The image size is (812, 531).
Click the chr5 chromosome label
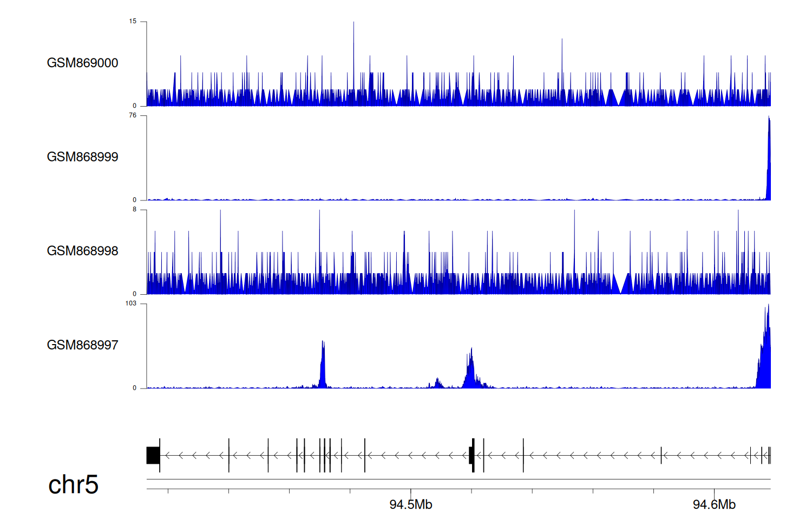(73, 484)
